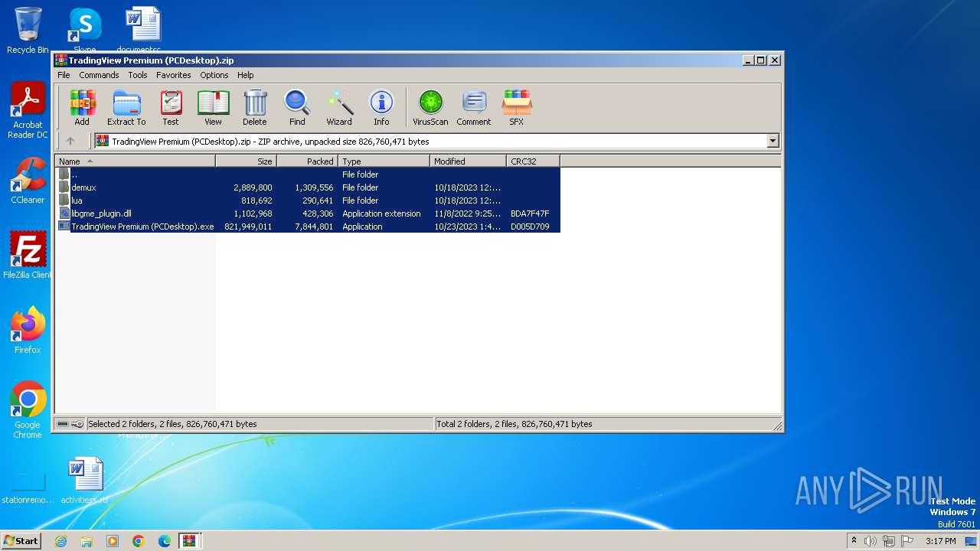This screenshot has width=980, height=551.
Task: Select the demux folder
Action: click(309, 187)
